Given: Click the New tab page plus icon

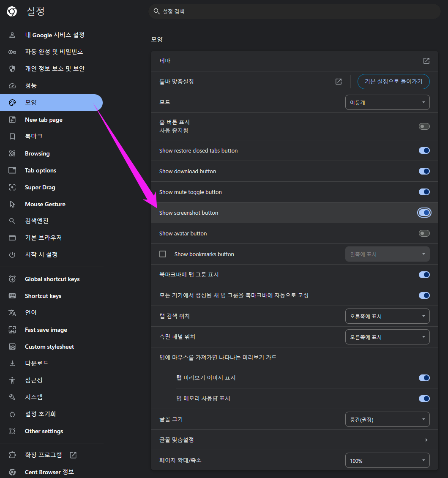Looking at the screenshot, I should (x=12, y=120).
